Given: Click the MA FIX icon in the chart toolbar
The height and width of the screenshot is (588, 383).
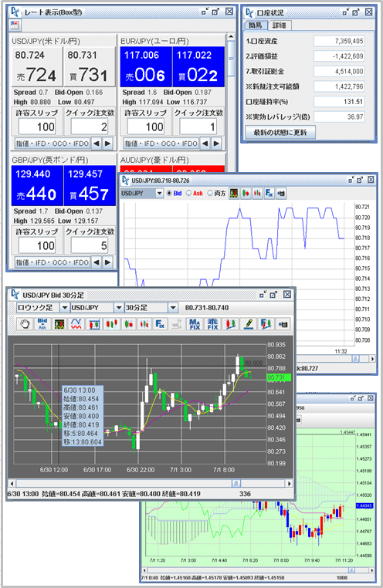Looking at the screenshot, I should click(x=195, y=323).
